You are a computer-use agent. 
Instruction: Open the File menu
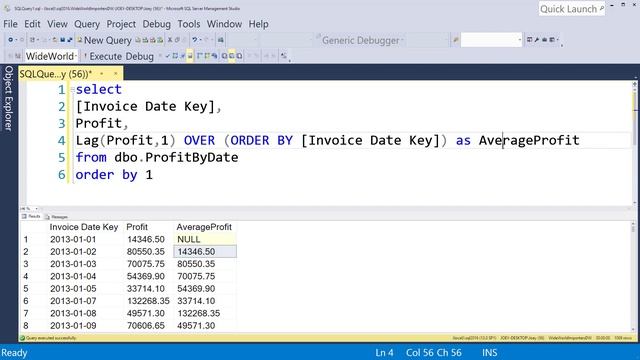coord(10,24)
